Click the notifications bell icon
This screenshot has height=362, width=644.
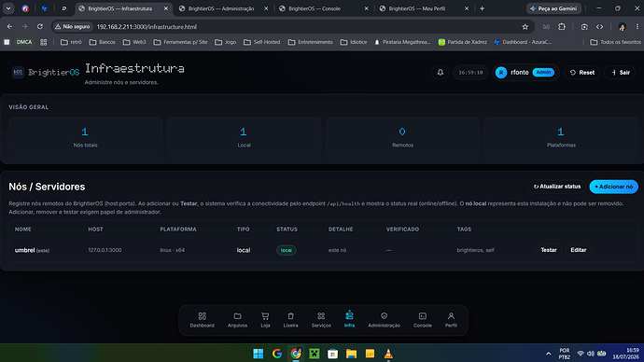point(441,72)
